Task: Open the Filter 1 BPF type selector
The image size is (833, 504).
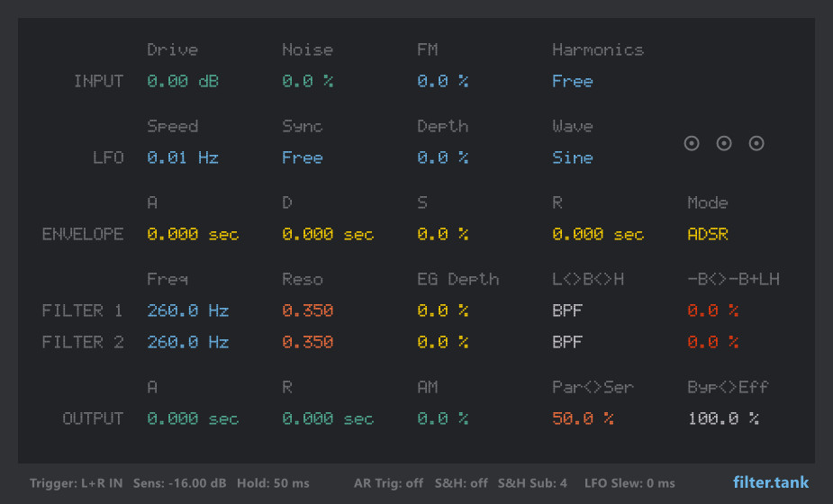Action: 566,310
